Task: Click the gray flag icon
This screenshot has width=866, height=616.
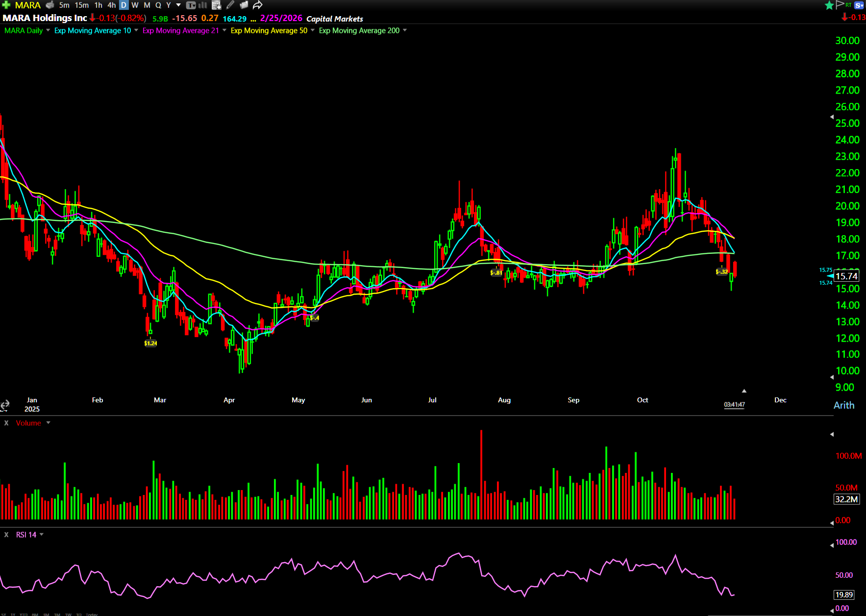Action: coord(840,5)
